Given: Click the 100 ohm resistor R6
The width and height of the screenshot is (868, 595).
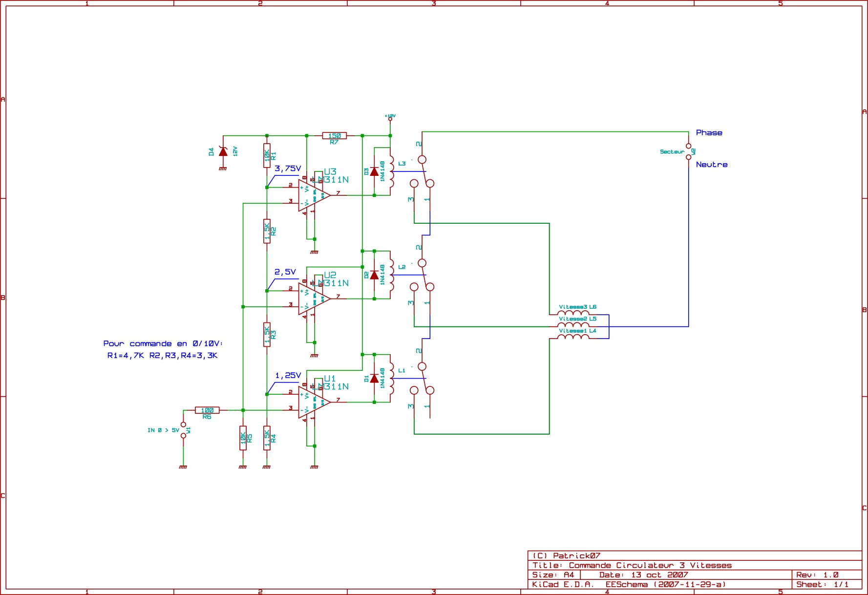Looking at the screenshot, I should click(x=207, y=410).
